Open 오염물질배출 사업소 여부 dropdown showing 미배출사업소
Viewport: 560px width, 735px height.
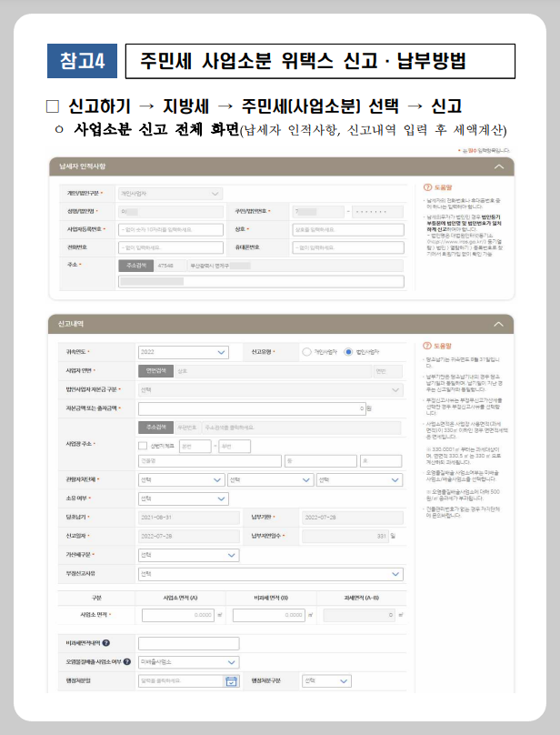188,662
